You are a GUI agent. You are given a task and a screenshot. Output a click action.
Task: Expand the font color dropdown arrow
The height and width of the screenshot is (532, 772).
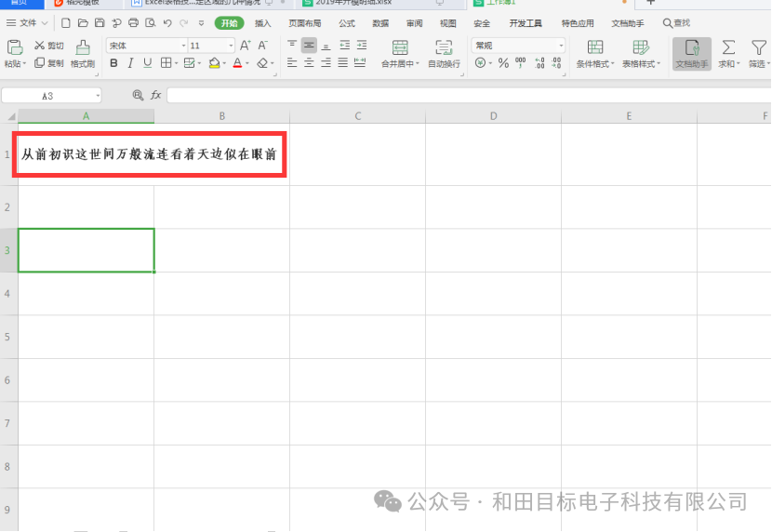coord(247,63)
